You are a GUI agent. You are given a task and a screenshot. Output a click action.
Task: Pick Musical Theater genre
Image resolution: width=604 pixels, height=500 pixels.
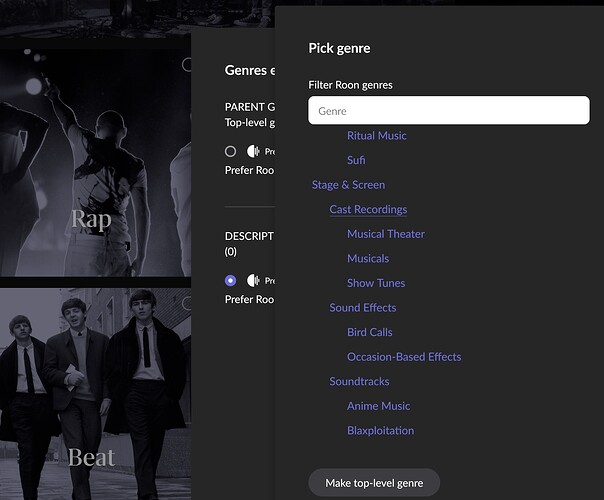point(386,234)
